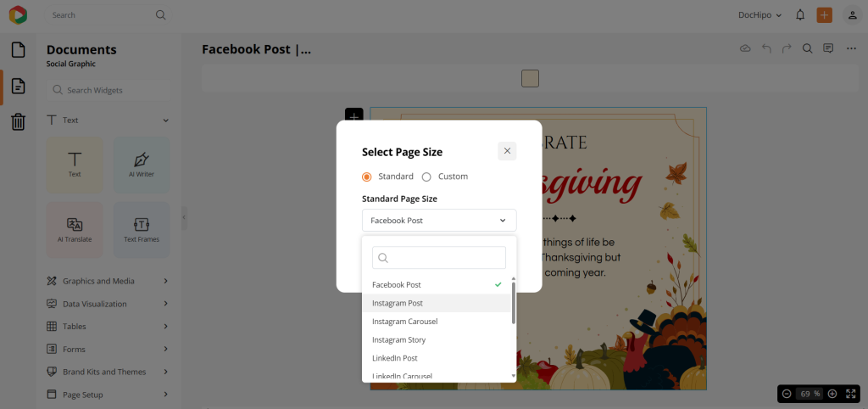This screenshot has width=868, height=409.
Task: Open the DocHipo account dropdown
Action: click(759, 15)
